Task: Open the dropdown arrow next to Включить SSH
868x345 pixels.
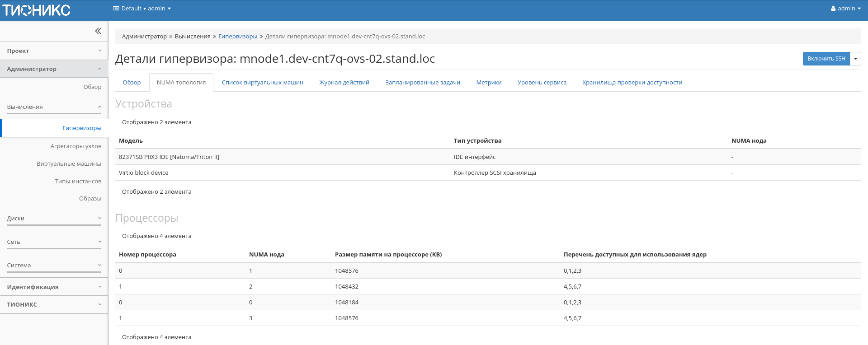Action: tap(855, 59)
